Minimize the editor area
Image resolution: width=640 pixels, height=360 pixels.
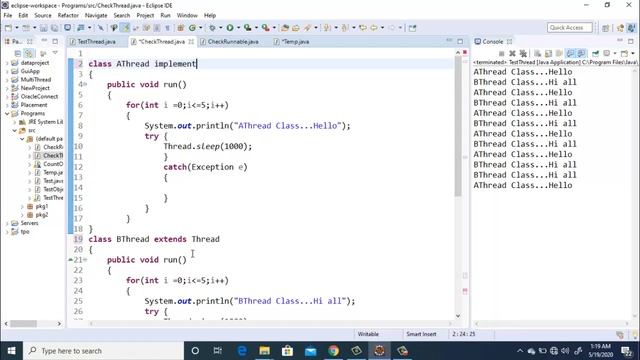tap(449, 41)
